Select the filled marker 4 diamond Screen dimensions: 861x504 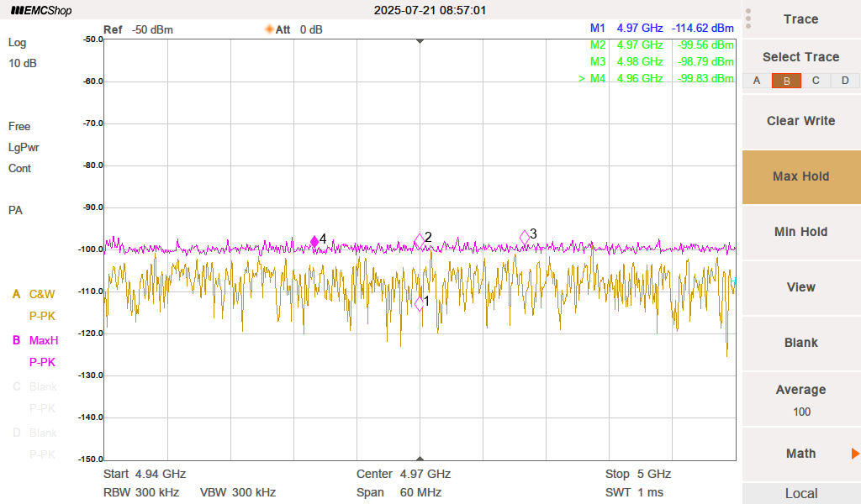coord(314,242)
